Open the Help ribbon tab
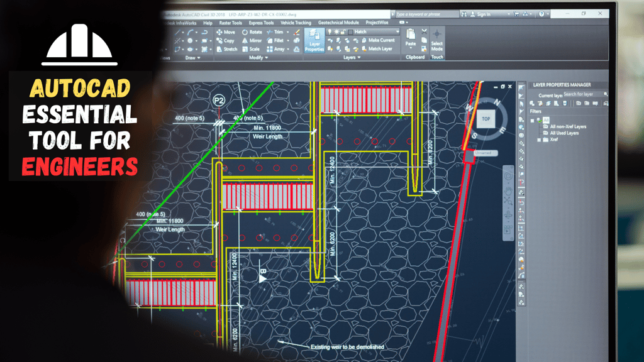This screenshot has width=644, height=362. [208, 23]
